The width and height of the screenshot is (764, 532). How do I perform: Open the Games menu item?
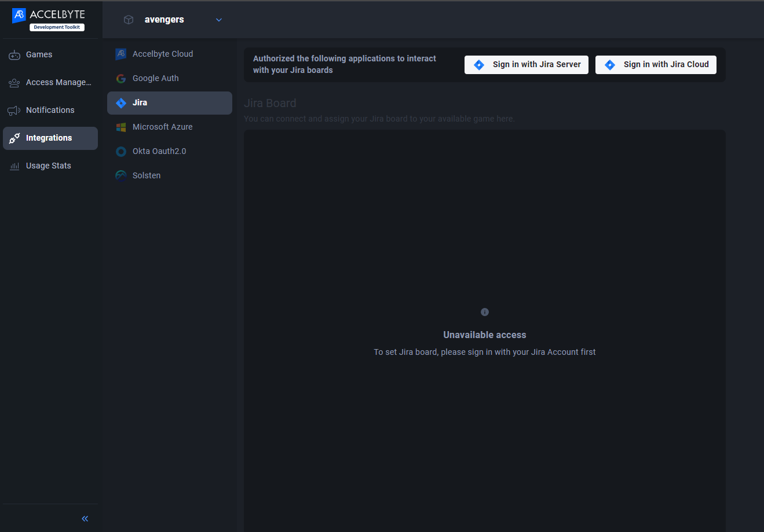pyautogui.click(x=50, y=55)
